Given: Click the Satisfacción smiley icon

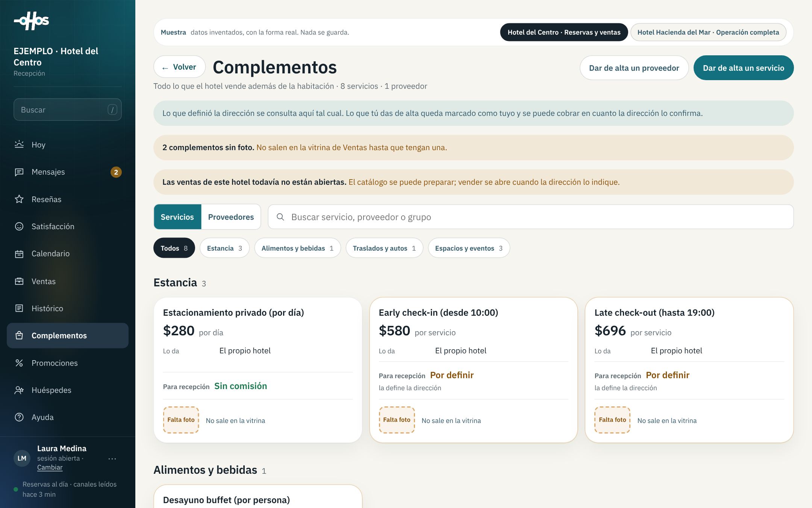Looking at the screenshot, I should coord(19,226).
